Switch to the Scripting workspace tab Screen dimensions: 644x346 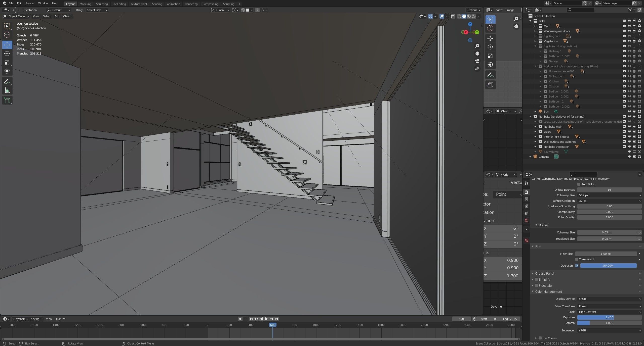(x=228, y=4)
